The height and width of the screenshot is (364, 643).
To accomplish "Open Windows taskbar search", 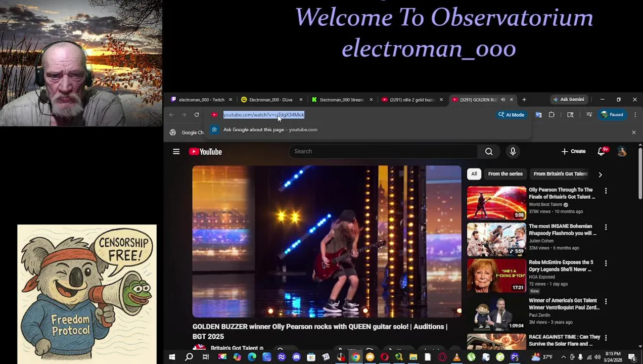I will click(x=189, y=357).
